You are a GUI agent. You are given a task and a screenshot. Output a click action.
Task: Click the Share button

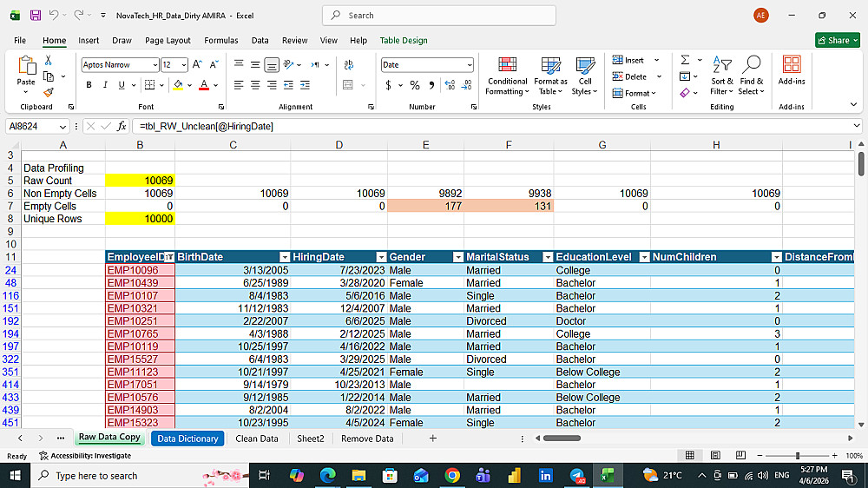(838, 40)
